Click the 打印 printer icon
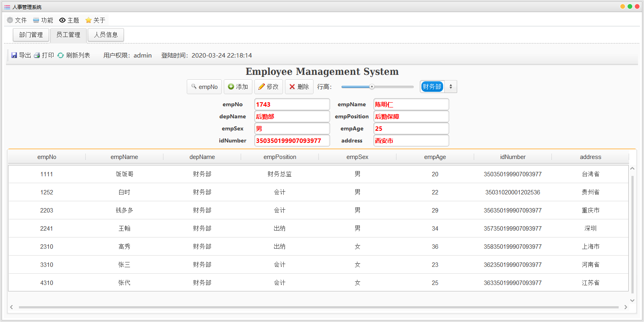The height and width of the screenshot is (322, 644). click(x=37, y=55)
